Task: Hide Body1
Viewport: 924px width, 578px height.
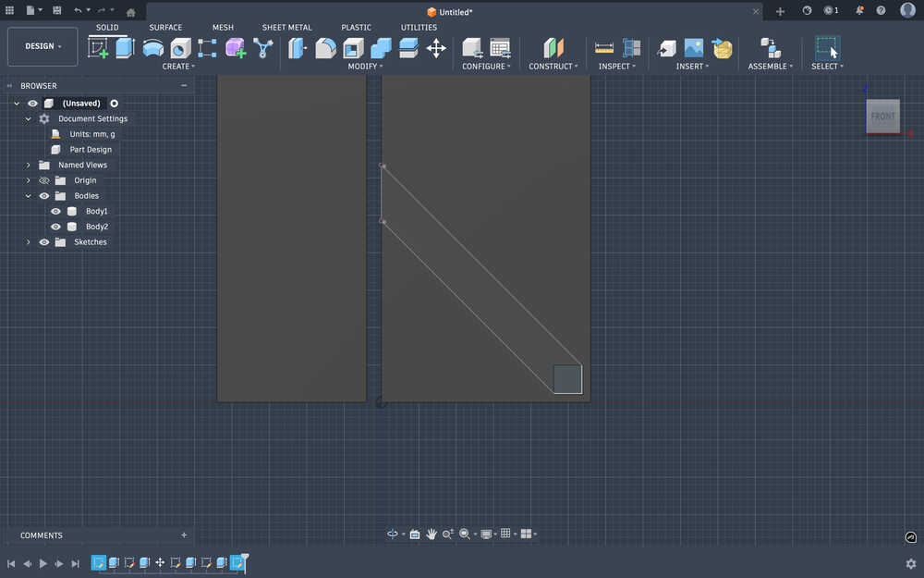Action: coord(55,211)
